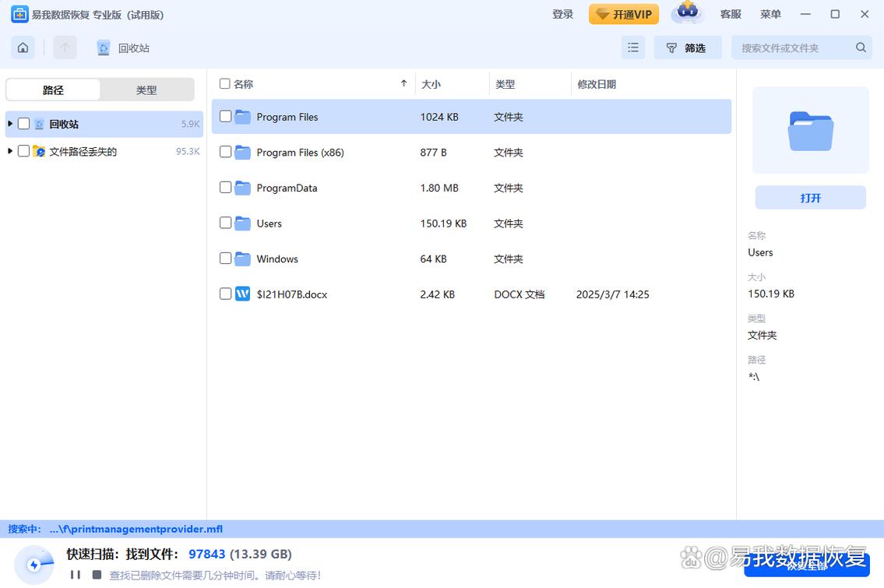Click the 回收站 tree recycle icon

(39, 124)
